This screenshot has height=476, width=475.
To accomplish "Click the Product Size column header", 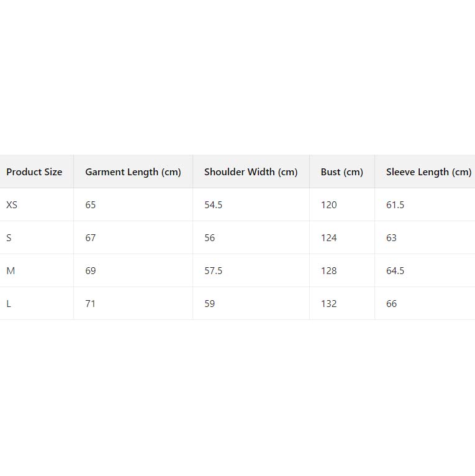I will pyautogui.click(x=34, y=172).
